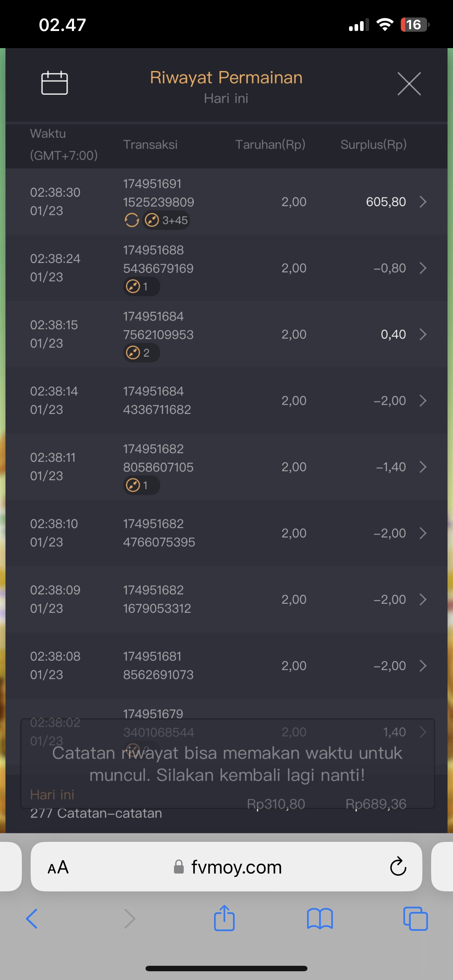This screenshot has height=980, width=453.
Task: Open details chevron for –1,40 surplus row
Action: pyautogui.click(x=423, y=467)
